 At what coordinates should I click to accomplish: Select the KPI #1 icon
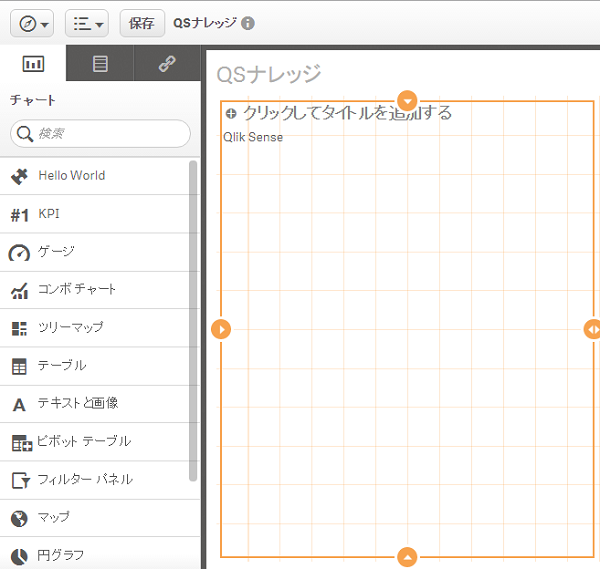click(20, 215)
